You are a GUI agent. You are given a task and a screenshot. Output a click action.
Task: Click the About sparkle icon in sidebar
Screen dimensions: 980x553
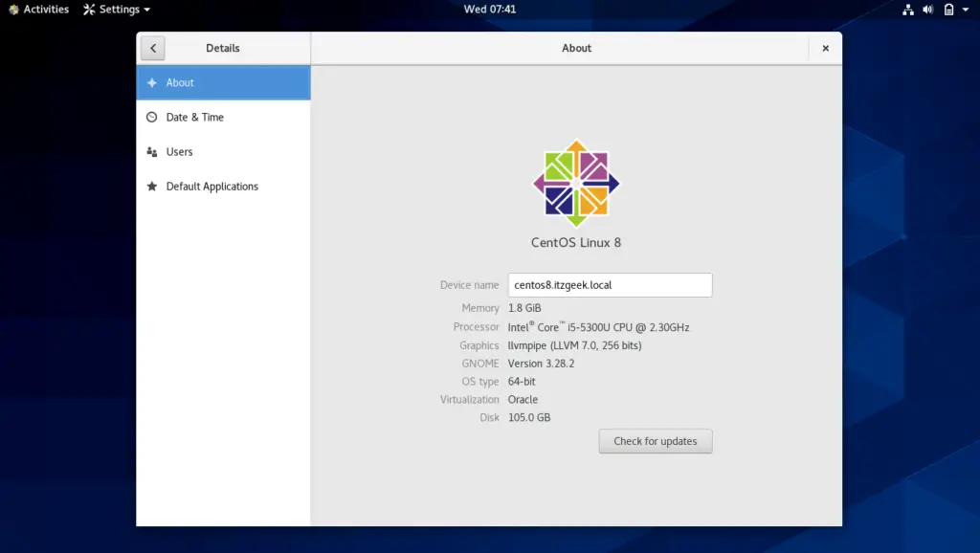tap(153, 82)
